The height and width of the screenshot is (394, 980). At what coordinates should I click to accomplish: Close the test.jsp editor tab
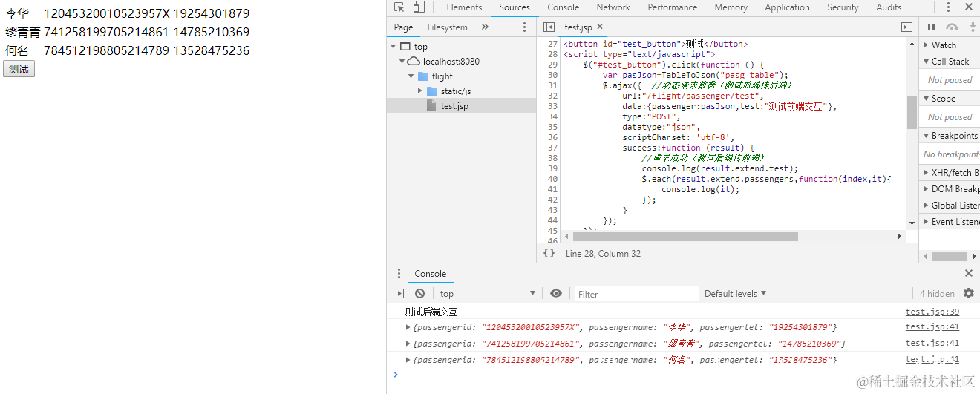600,27
